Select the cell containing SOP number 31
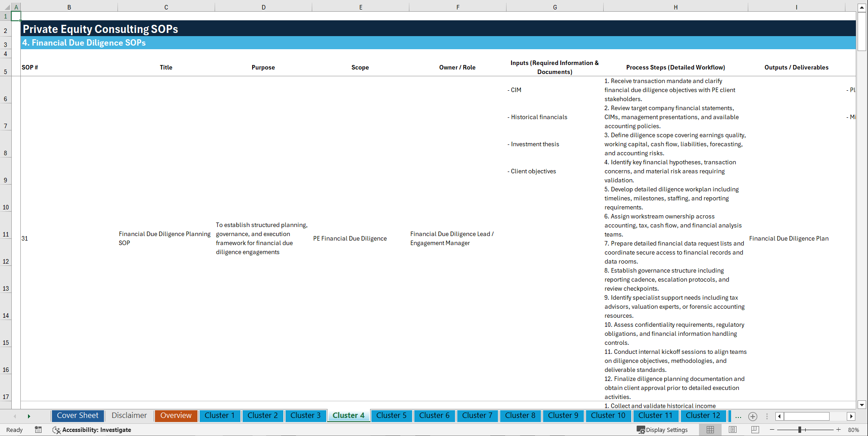868x436 pixels. point(69,238)
